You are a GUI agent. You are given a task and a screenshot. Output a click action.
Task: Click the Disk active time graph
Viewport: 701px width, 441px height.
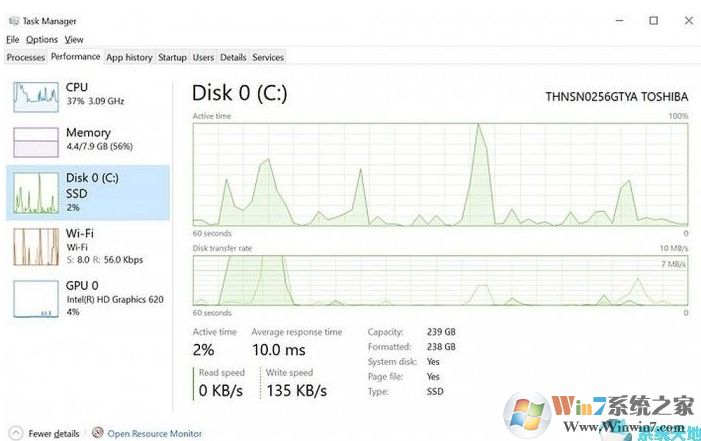(x=440, y=172)
